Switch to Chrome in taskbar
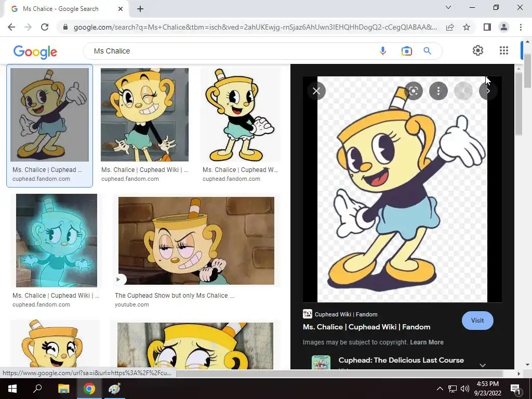Image resolution: width=532 pixels, height=399 pixels. click(89, 389)
